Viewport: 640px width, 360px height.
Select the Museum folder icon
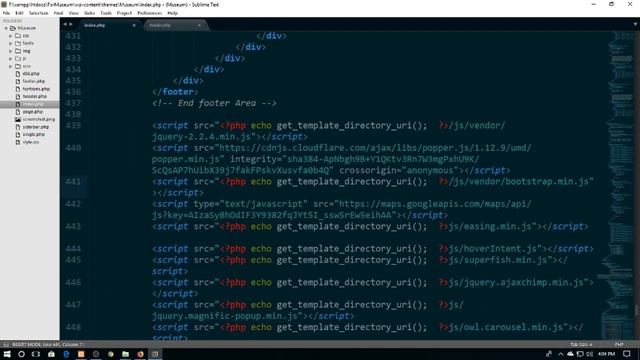13,28
